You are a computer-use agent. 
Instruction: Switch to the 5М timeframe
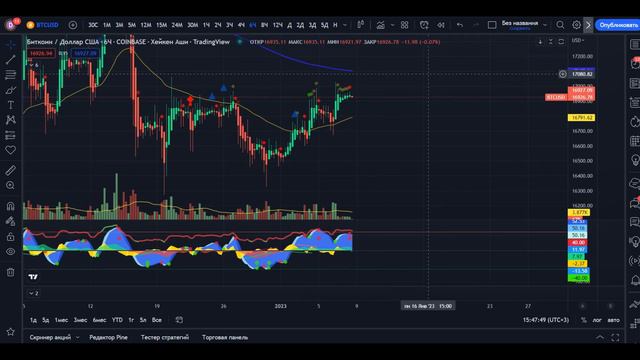[x=131, y=25]
